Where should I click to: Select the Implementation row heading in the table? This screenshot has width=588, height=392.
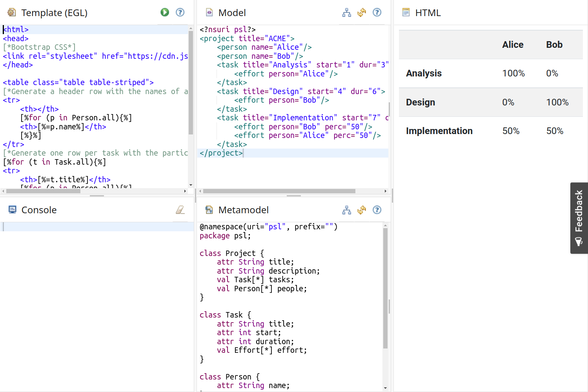click(x=439, y=131)
